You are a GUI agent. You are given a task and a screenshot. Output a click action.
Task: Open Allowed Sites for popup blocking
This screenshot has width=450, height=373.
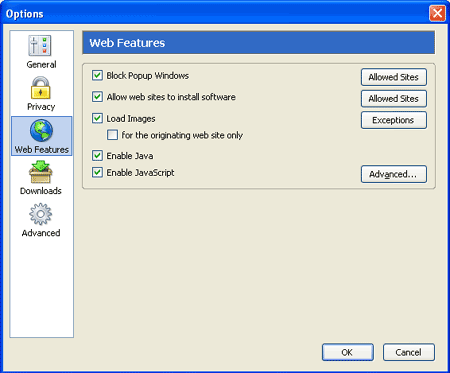pyautogui.click(x=394, y=77)
